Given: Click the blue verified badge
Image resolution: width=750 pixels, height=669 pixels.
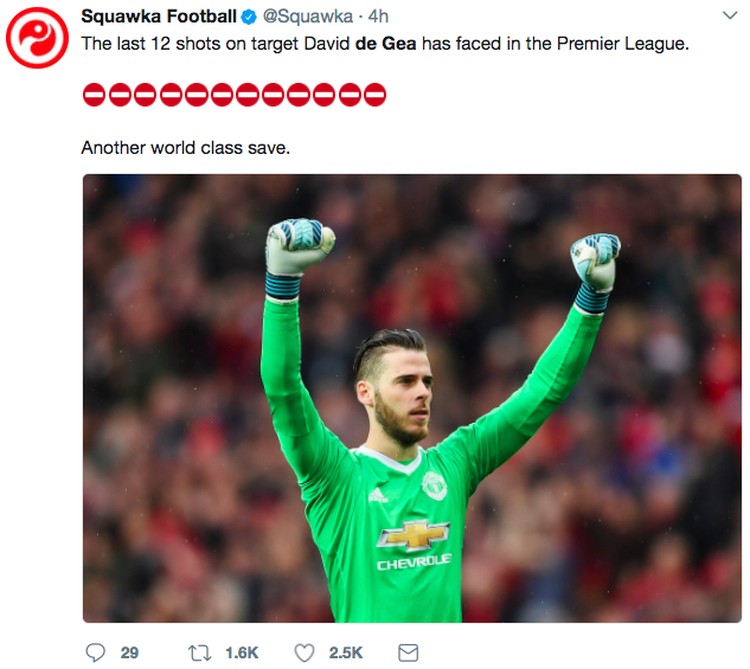Looking at the screenshot, I should pos(249,17).
